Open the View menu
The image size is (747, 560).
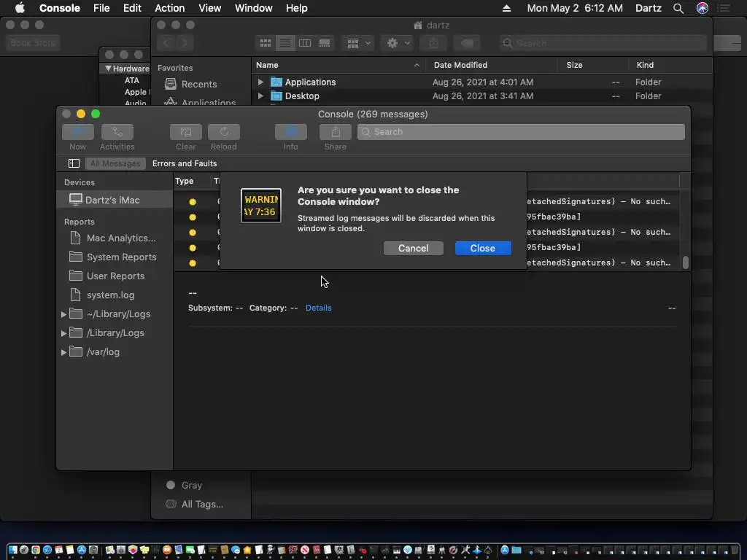pyautogui.click(x=209, y=8)
